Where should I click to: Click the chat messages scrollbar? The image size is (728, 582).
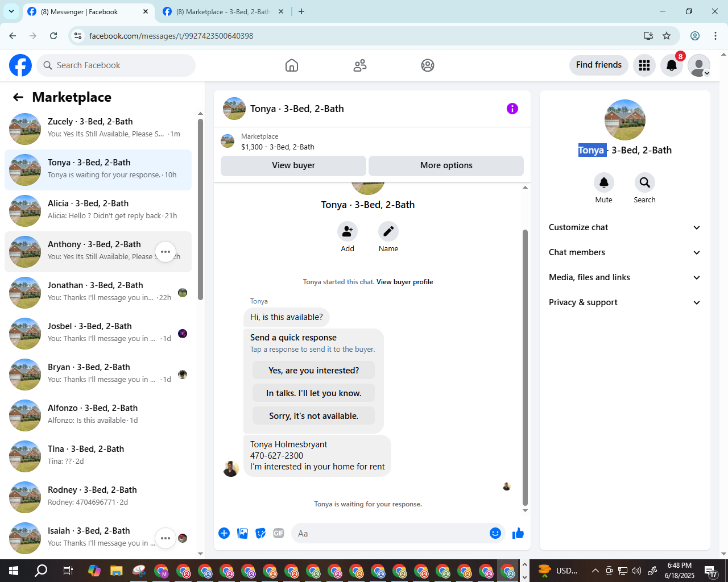525,367
